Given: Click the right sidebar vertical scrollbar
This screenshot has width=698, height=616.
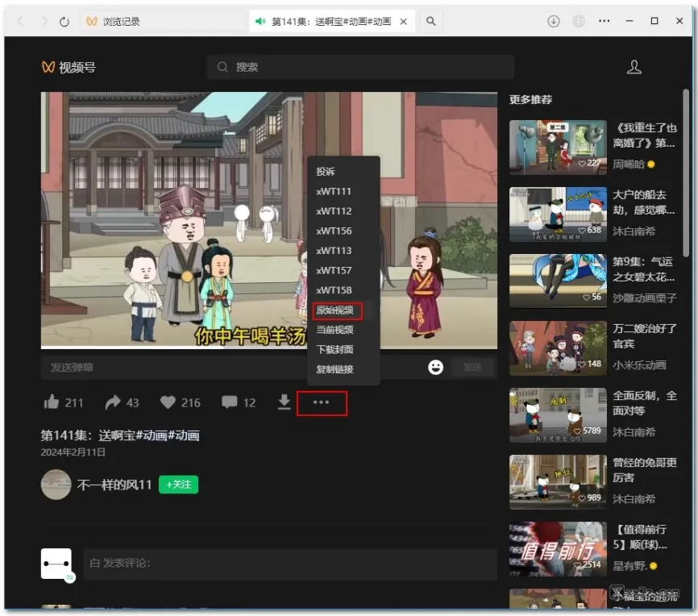Looking at the screenshot, I should (686, 173).
